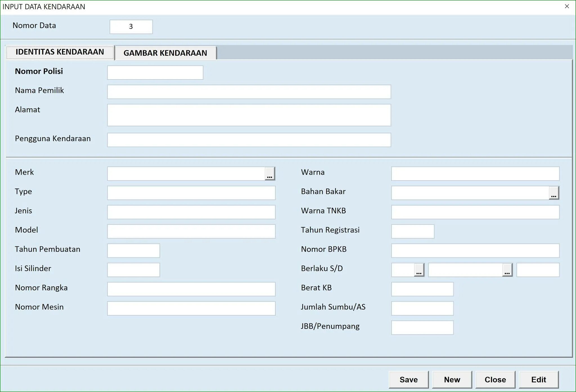Open first Berlaku S/D ellipsis picker
576x392 pixels.
tap(419, 270)
